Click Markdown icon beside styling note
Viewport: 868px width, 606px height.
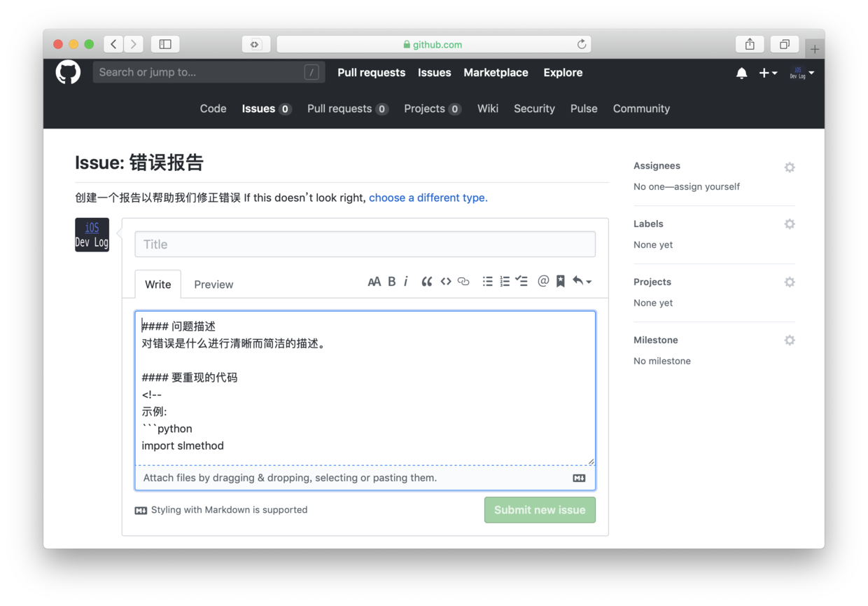click(x=141, y=511)
